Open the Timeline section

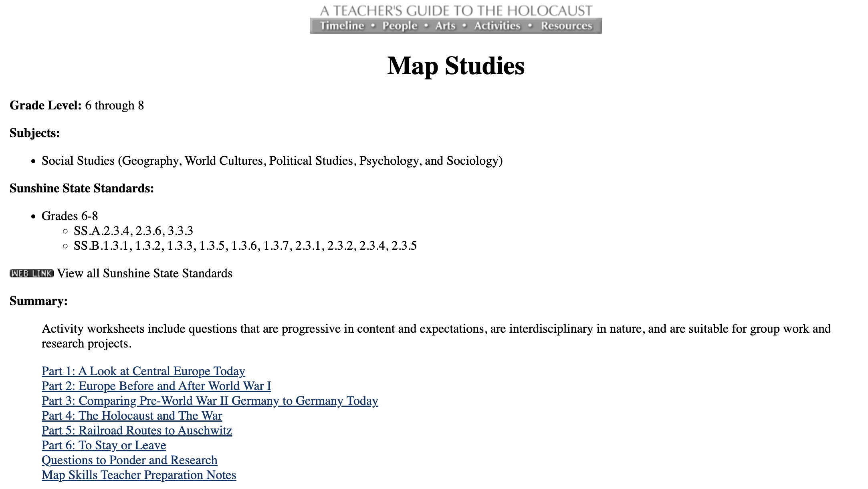coord(343,25)
